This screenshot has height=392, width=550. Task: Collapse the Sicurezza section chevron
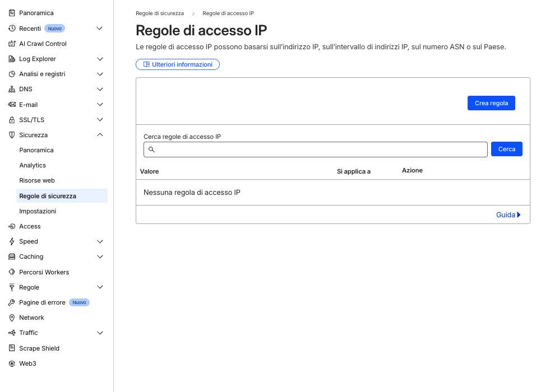point(100,135)
